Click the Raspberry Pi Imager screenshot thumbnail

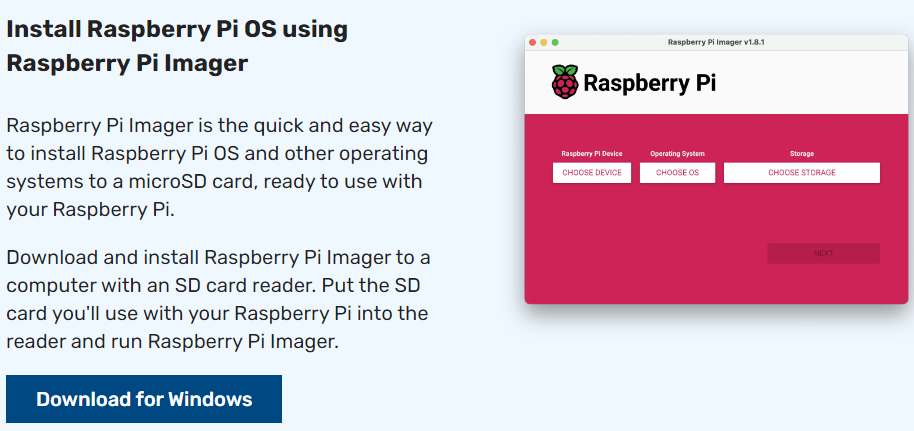point(716,169)
